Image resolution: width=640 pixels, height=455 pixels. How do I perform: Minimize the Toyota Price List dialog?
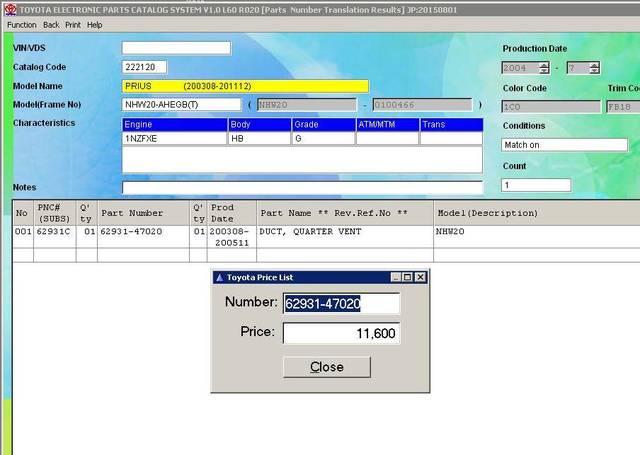click(x=396, y=277)
